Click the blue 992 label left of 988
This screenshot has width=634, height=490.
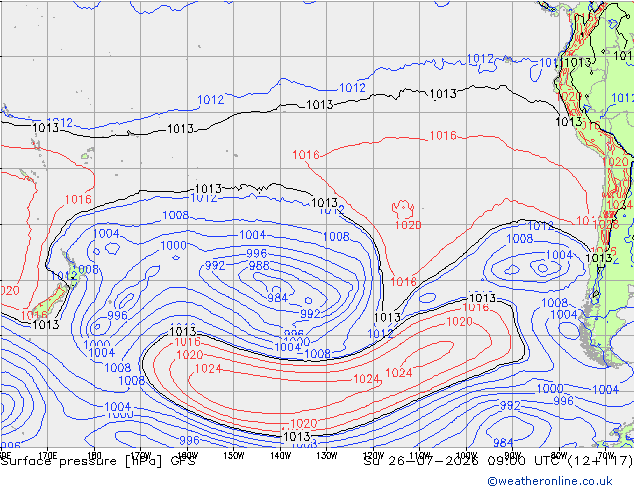pyautogui.click(x=215, y=266)
